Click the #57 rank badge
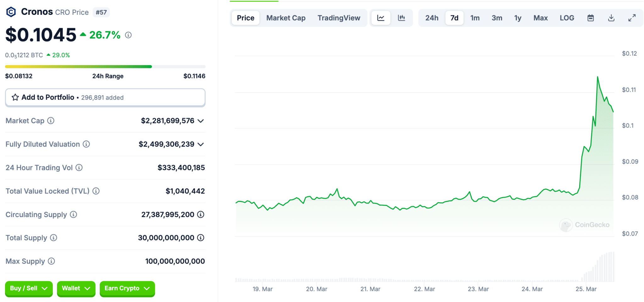Viewport: 644px width, 302px height. tap(101, 12)
